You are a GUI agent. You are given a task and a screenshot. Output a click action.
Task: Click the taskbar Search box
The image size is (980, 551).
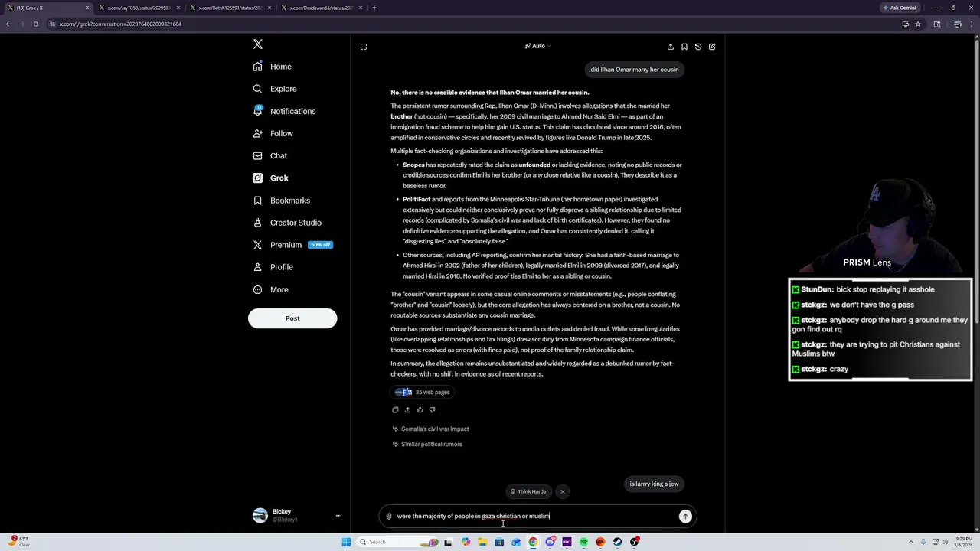click(398, 542)
